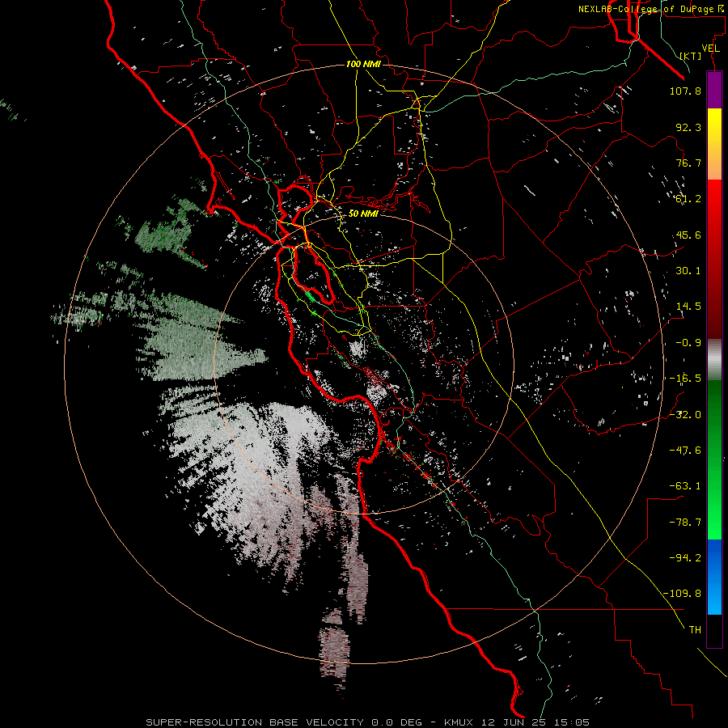Click the 'TH' label on the legend

[695, 630]
